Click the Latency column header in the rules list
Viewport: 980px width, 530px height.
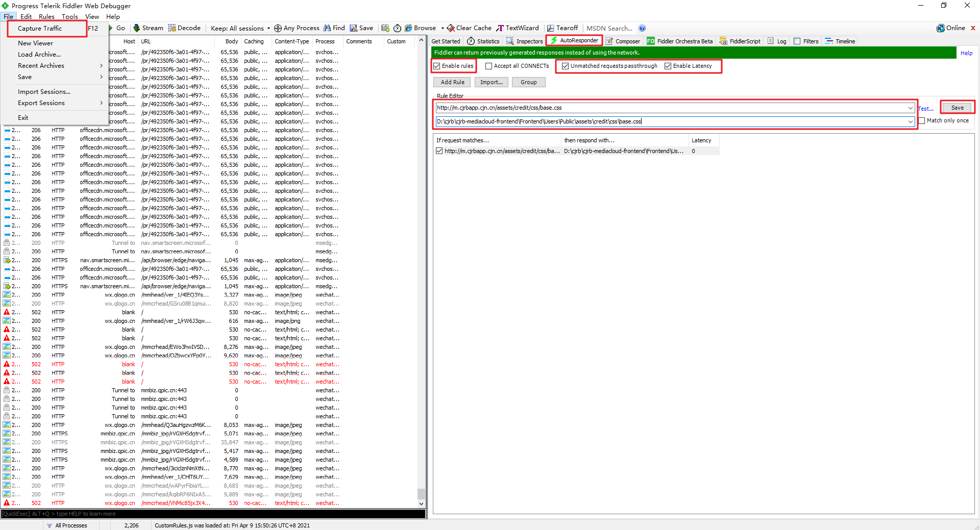(x=703, y=140)
